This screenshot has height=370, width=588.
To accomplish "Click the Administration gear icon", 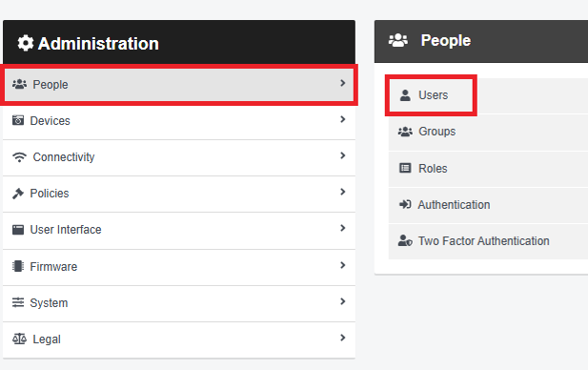I will pyautogui.click(x=26, y=43).
